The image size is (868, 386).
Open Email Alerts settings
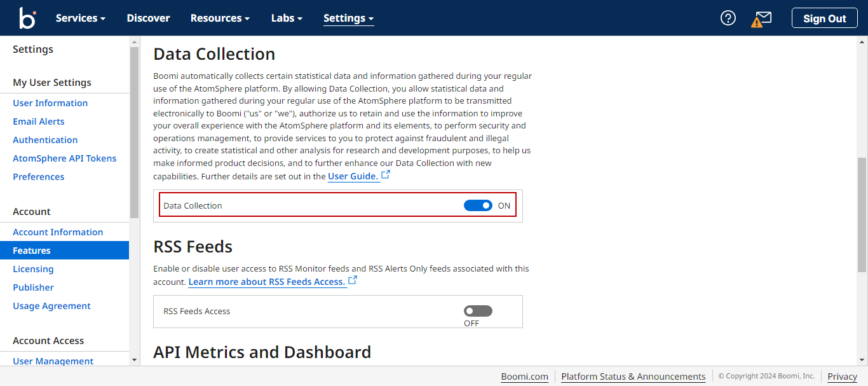(39, 121)
